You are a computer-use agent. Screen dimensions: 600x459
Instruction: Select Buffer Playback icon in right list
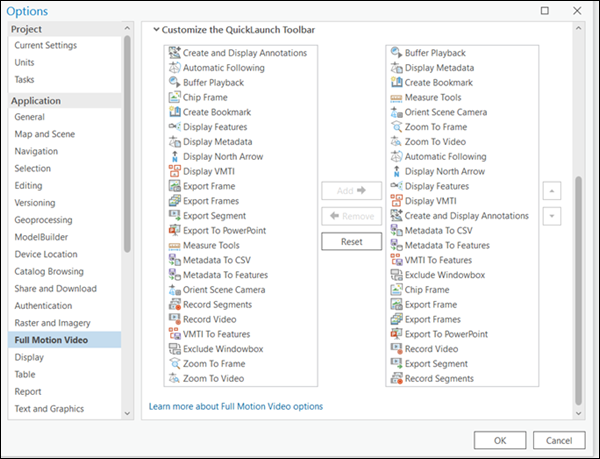point(396,52)
